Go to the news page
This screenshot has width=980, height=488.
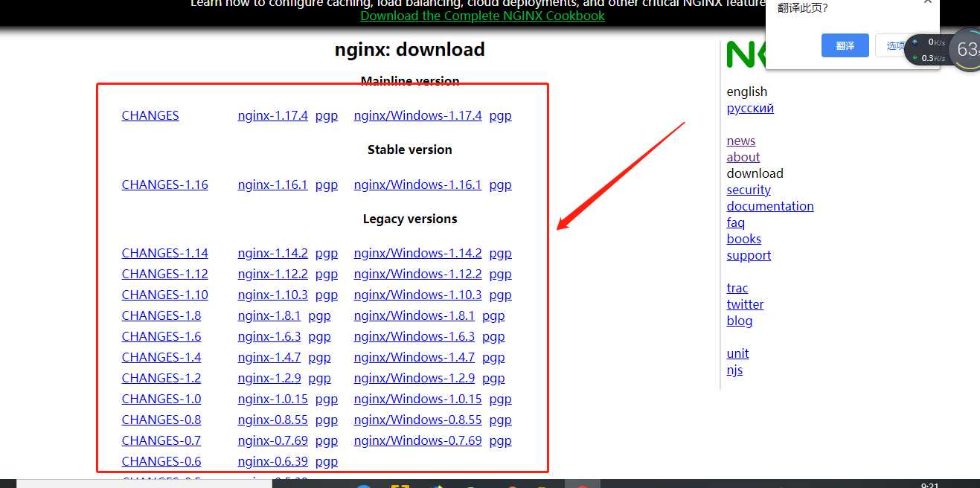741,141
